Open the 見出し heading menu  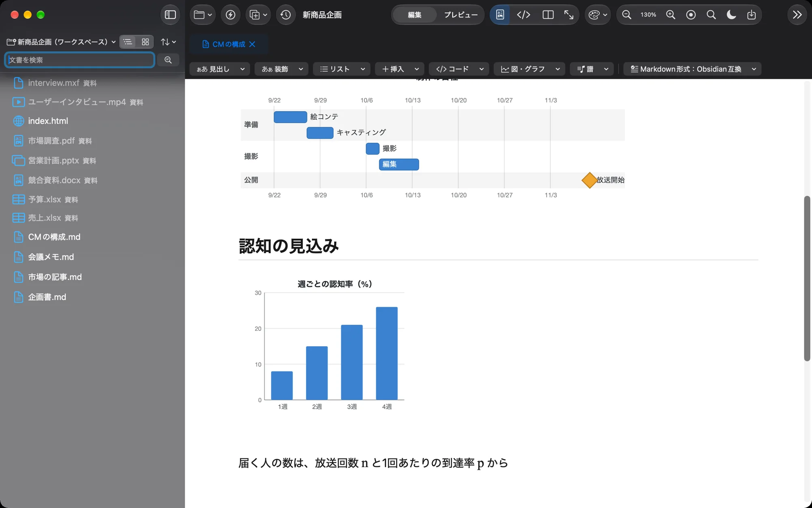point(220,69)
